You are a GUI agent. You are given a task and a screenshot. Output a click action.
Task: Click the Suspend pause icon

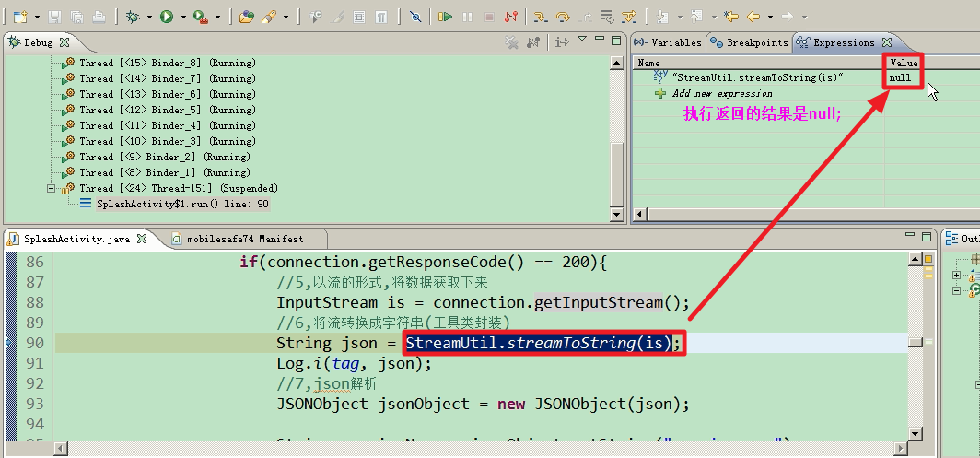point(467,17)
